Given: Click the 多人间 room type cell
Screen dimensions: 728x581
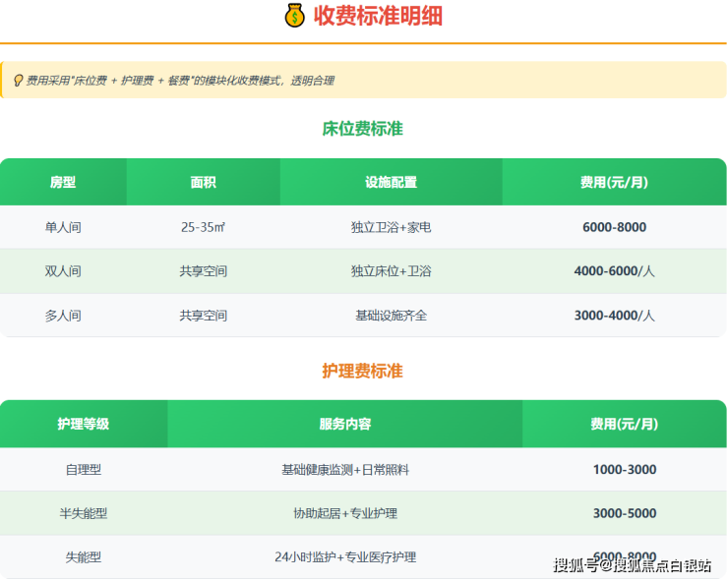Looking at the screenshot, I should click(63, 316).
